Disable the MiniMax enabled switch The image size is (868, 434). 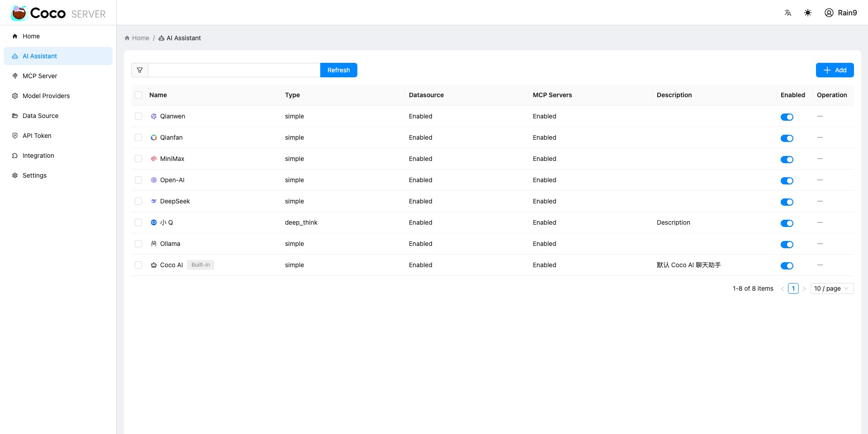pyautogui.click(x=787, y=160)
